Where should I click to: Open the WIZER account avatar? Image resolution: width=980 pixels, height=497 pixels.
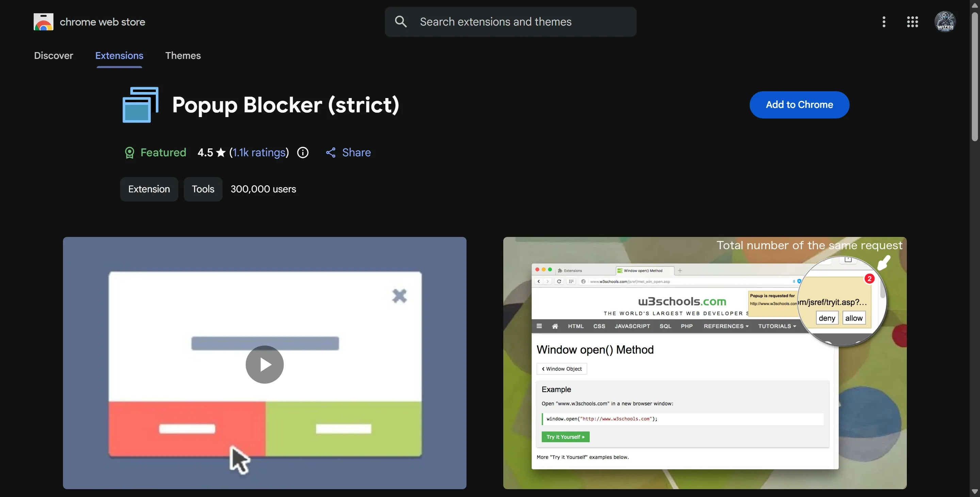945,22
